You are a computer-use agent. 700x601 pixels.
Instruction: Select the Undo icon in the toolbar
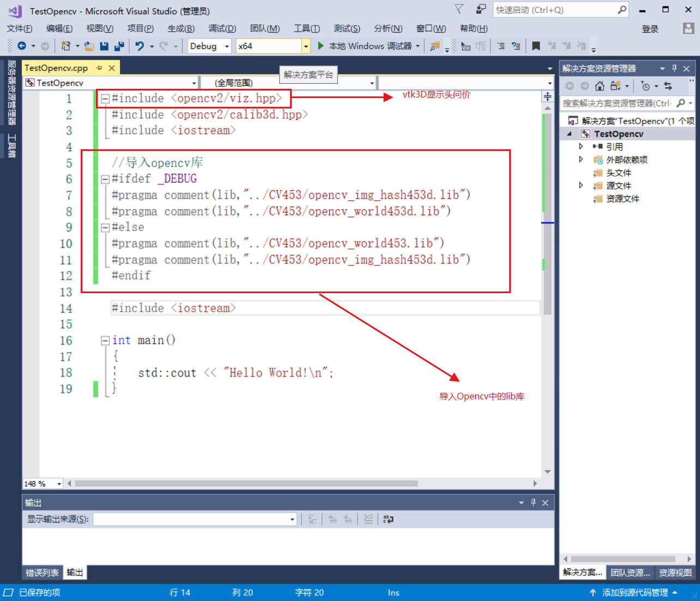tap(140, 46)
